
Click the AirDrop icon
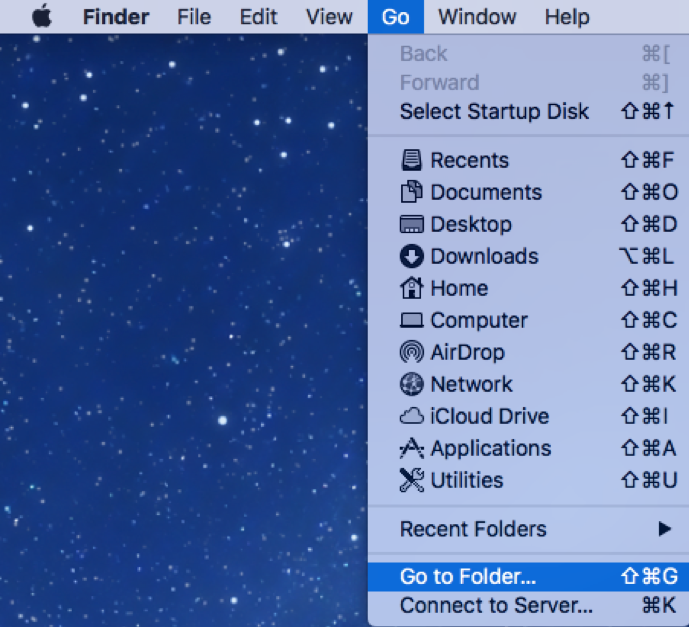pos(411,352)
